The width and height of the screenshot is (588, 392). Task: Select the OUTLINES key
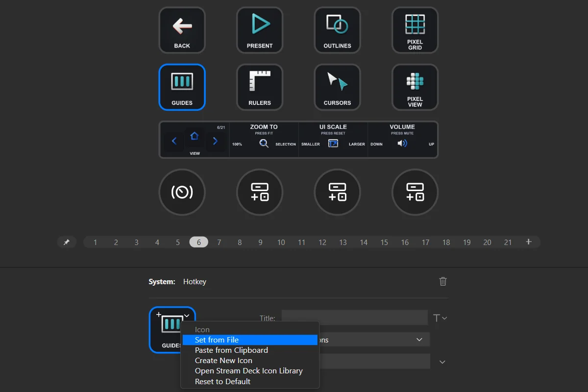[337, 30]
